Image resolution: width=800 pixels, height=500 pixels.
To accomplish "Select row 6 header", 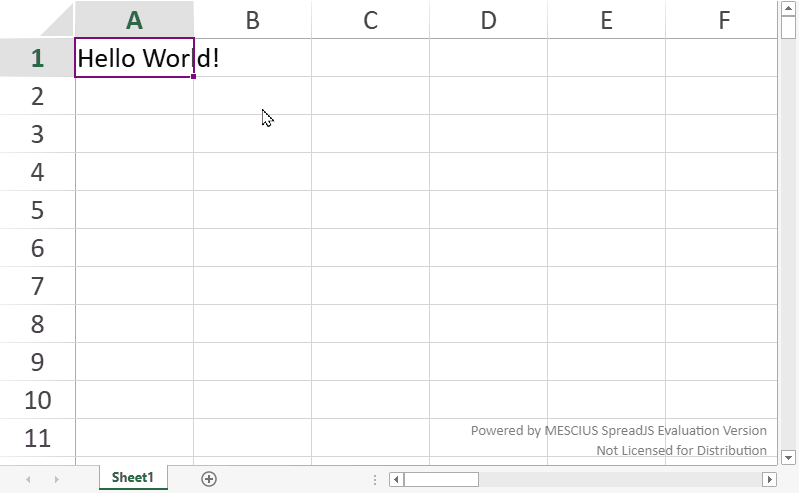I will 37,248.
